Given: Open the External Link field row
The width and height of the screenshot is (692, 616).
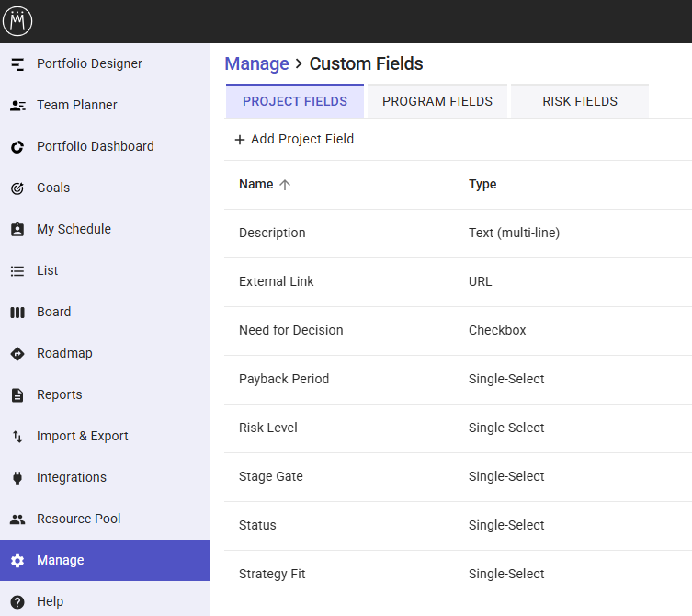Looking at the screenshot, I should click(x=458, y=282).
